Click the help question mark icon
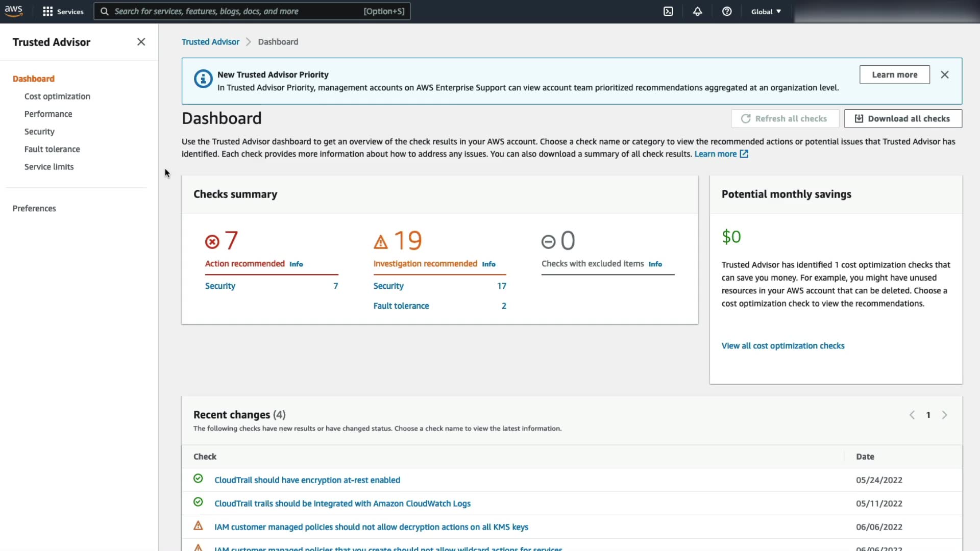The image size is (980, 551). [727, 11]
